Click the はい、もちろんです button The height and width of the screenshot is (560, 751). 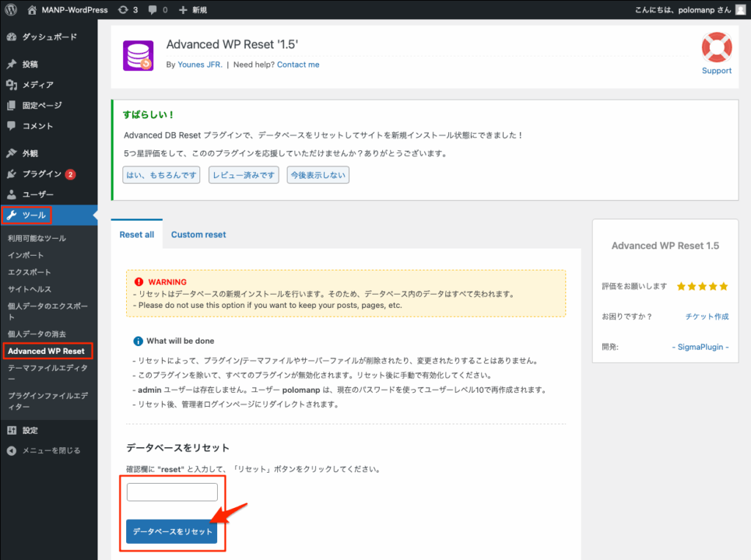tap(161, 175)
